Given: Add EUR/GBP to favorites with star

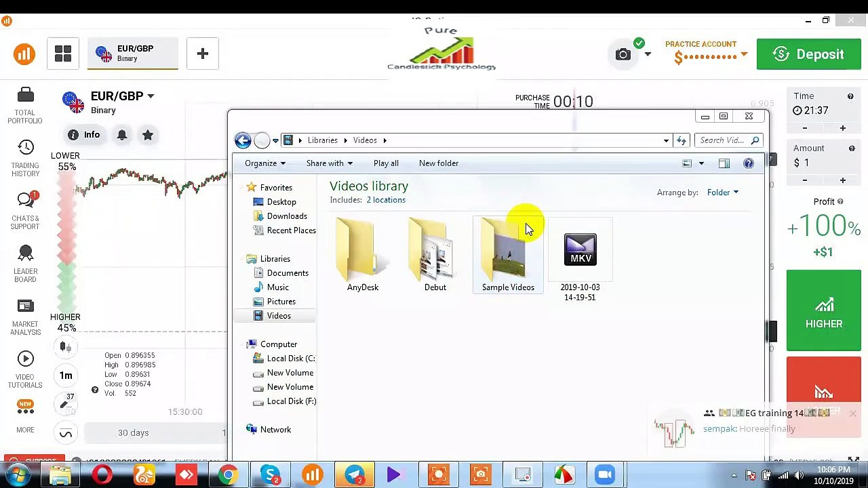Looking at the screenshot, I should (147, 135).
